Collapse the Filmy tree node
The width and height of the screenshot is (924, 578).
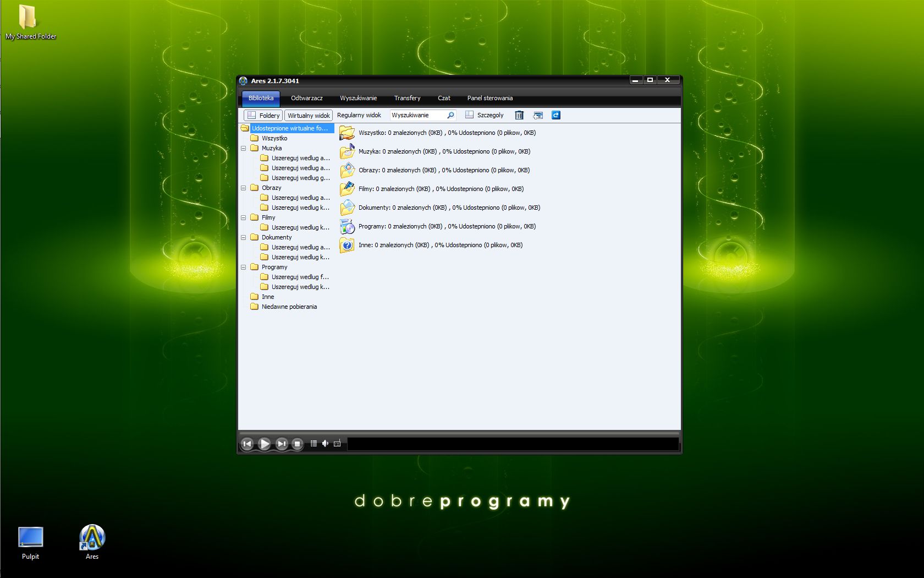coord(243,217)
